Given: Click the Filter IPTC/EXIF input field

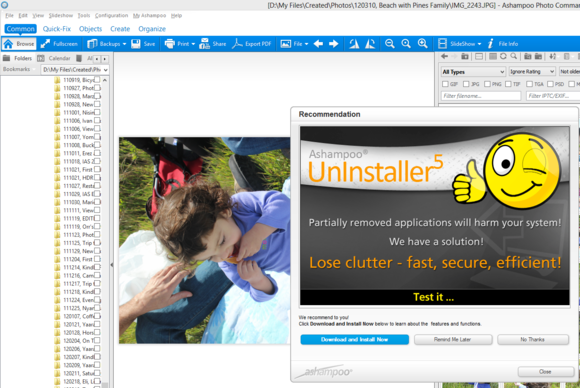Looking at the screenshot, I should [x=553, y=96].
